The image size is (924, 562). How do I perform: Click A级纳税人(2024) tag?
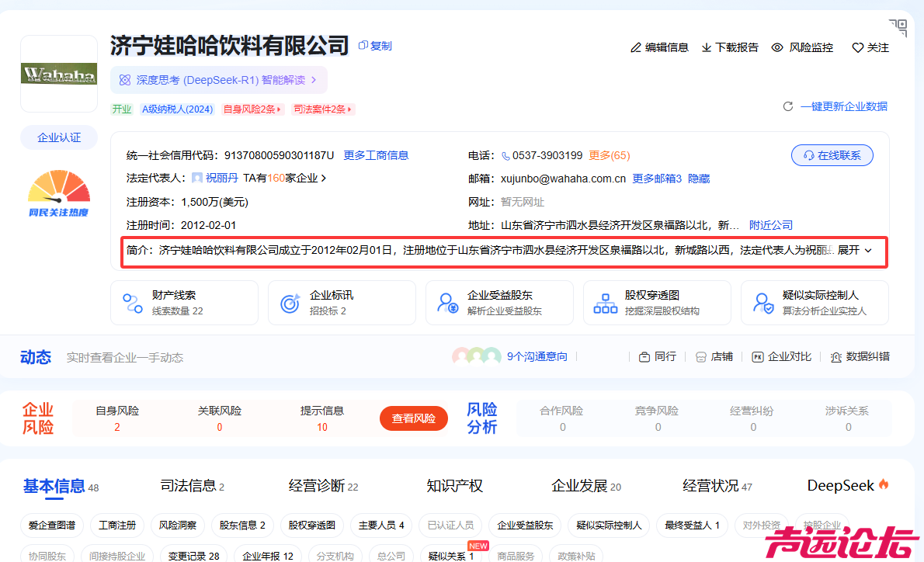[x=177, y=109]
